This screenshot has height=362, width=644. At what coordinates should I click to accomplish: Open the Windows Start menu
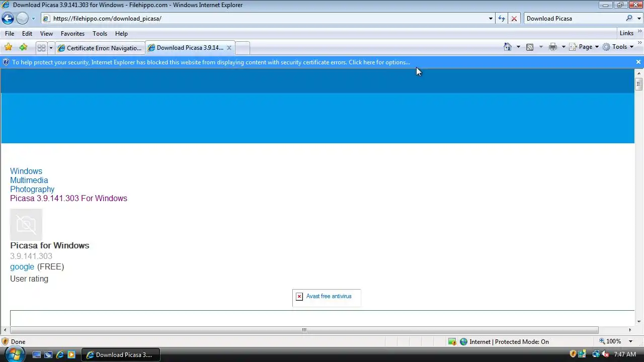(x=14, y=354)
